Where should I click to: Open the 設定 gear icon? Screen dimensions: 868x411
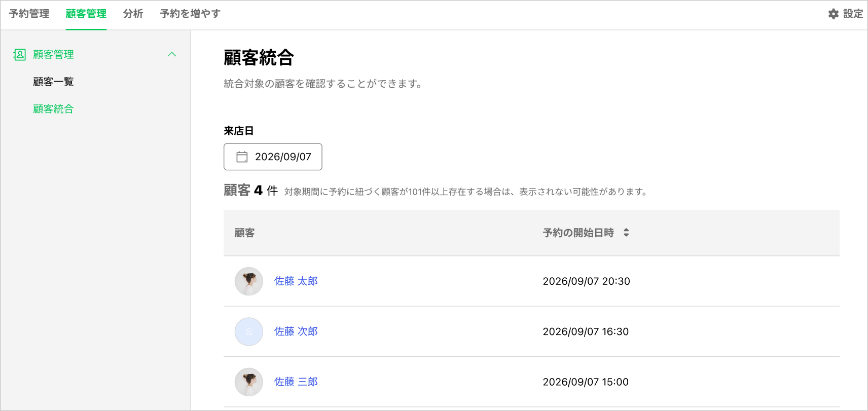click(x=834, y=14)
